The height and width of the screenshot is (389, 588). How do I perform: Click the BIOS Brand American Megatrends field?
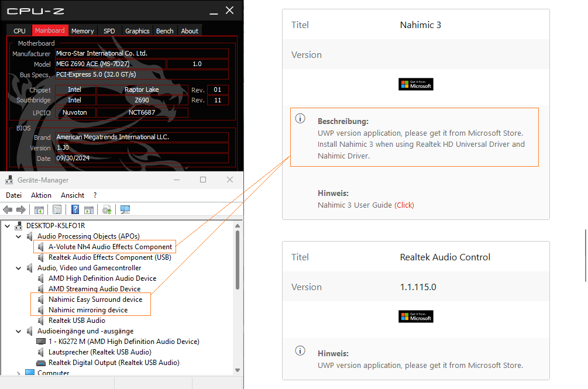point(142,137)
